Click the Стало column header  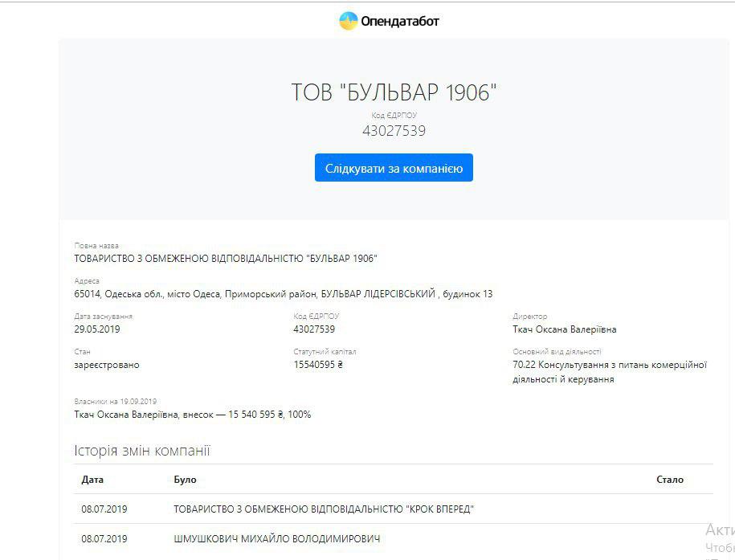[670, 480]
